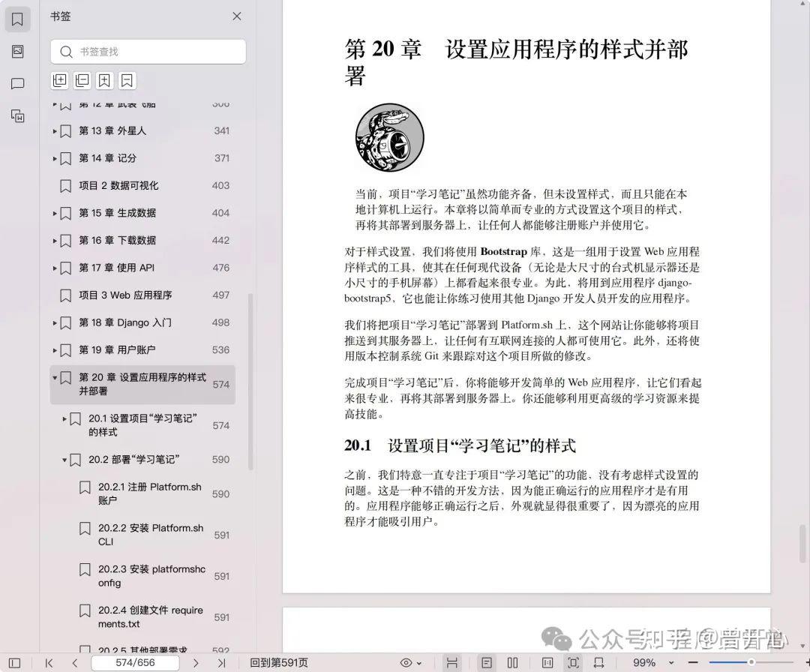Expand the chapter 第19章 用户账户 bookmark
This screenshot has width=810, height=672.
pos(55,349)
